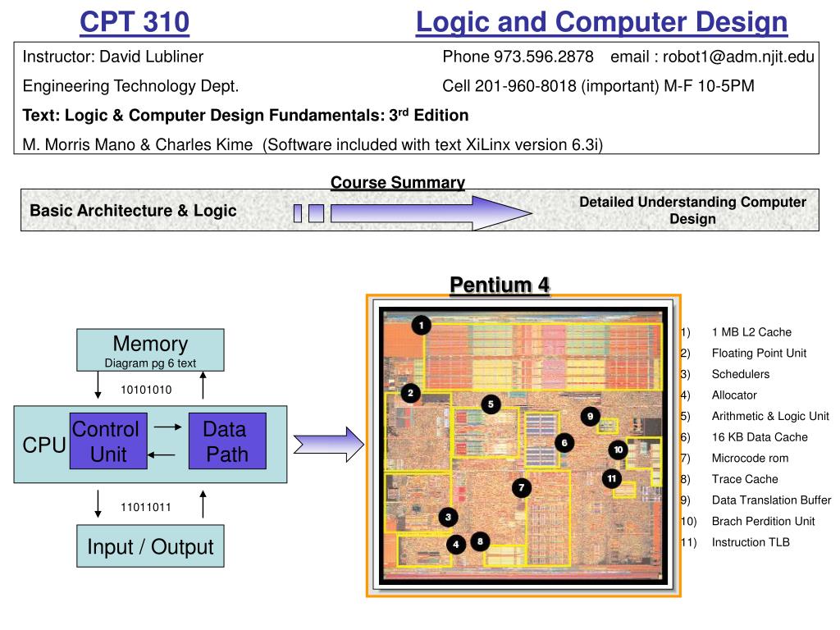Image resolution: width=840 pixels, height=630 pixels.
Task: Click the "Pentium 4" underlined heading
Action: point(500,285)
